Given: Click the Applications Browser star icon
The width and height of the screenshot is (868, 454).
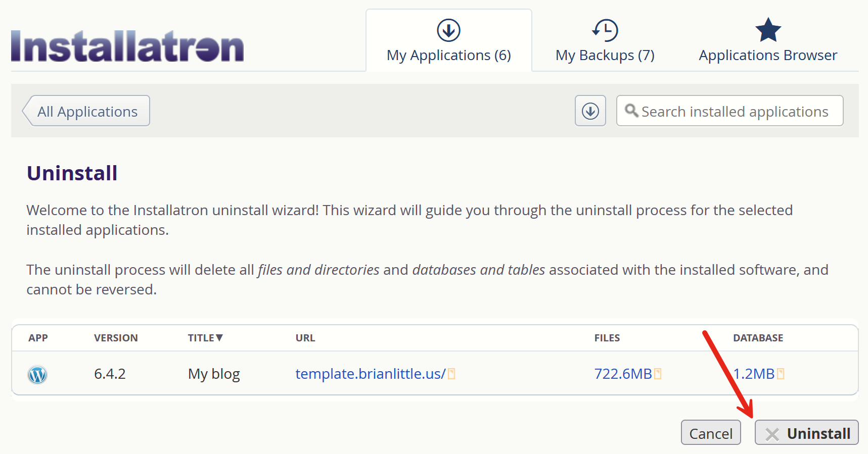Looking at the screenshot, I should pyautogui.click(x=768, y=30).
